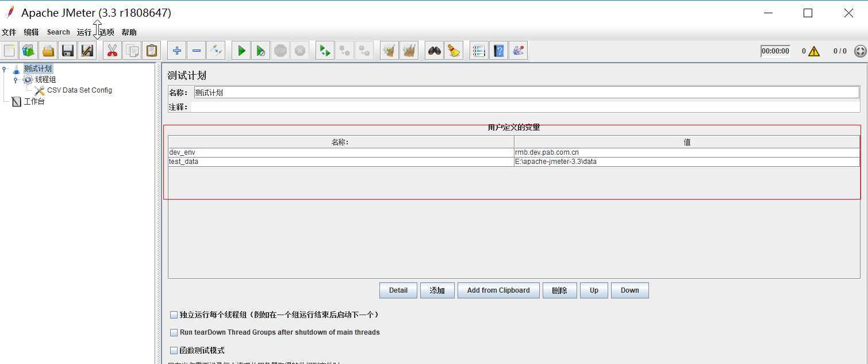
Task: Click the Start no pauses icon
Action: click(x=261, y=51)
